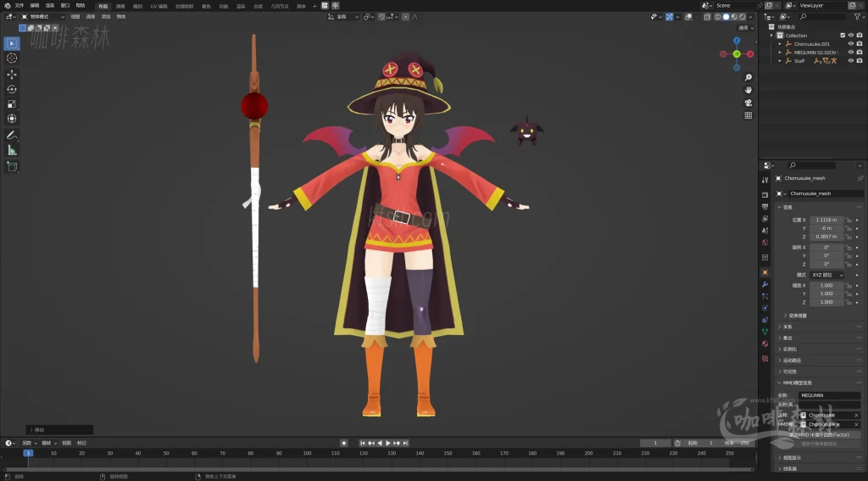Toggle Collection eye visibility

tap(851, 35)
